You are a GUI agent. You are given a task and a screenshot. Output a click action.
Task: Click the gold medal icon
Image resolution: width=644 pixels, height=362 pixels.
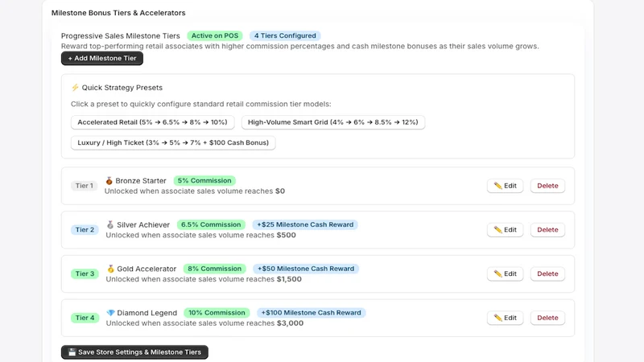110,269
